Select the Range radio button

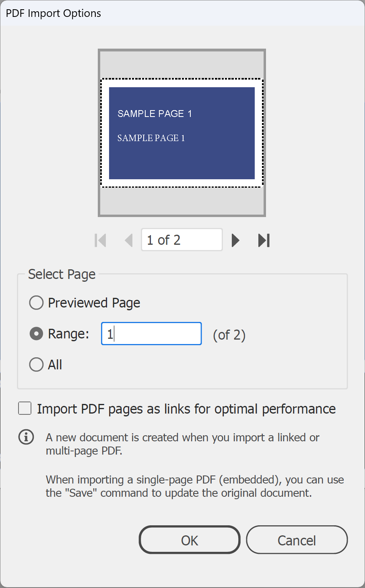[x=36, y=334]
